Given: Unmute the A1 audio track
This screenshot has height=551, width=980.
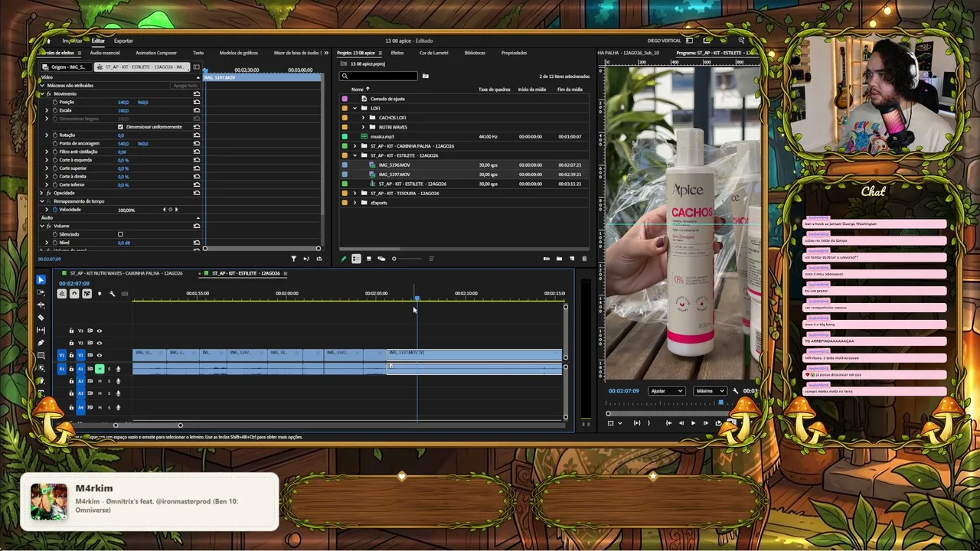Looking at the screenshot, I should tap(100, 369).
